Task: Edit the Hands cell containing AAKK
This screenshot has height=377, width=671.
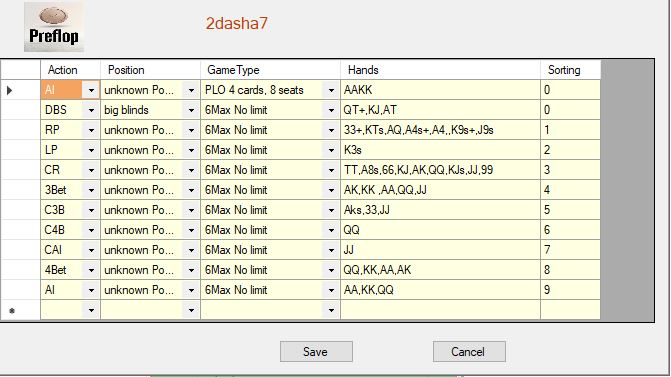Action: (x=440, y=90)
